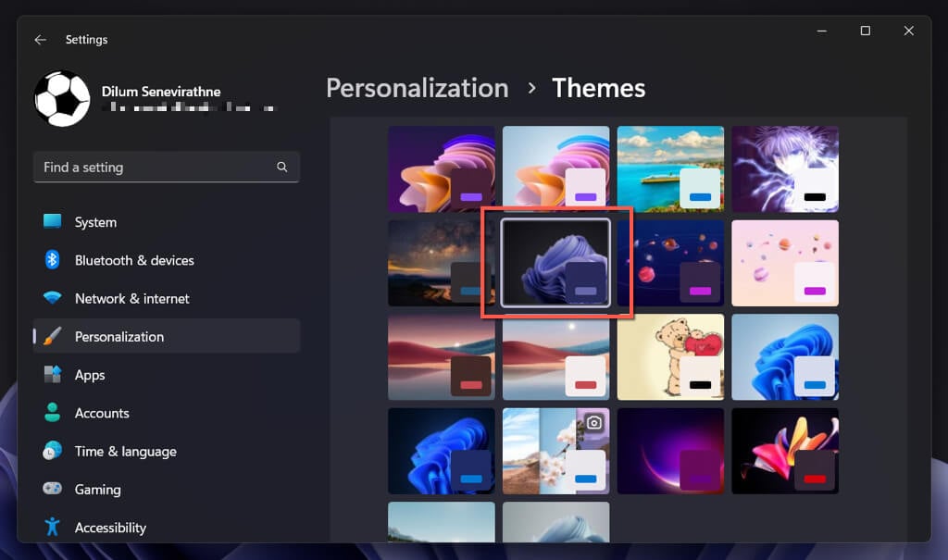Select the partially visible sky landscape theme
The height and width of the screenshot is (560, 948).
point(442,522)
